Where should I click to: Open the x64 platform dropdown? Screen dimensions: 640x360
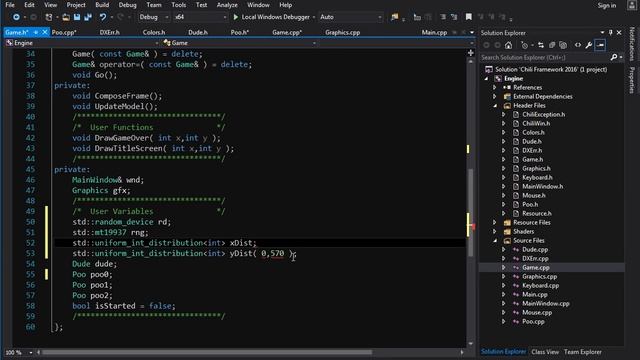(x=200, y=17)
